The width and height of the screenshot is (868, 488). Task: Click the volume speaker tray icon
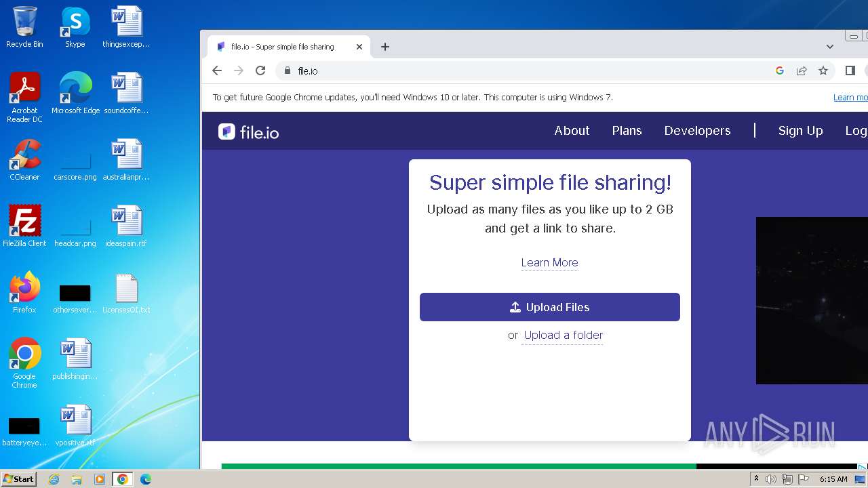click(771, 479)
